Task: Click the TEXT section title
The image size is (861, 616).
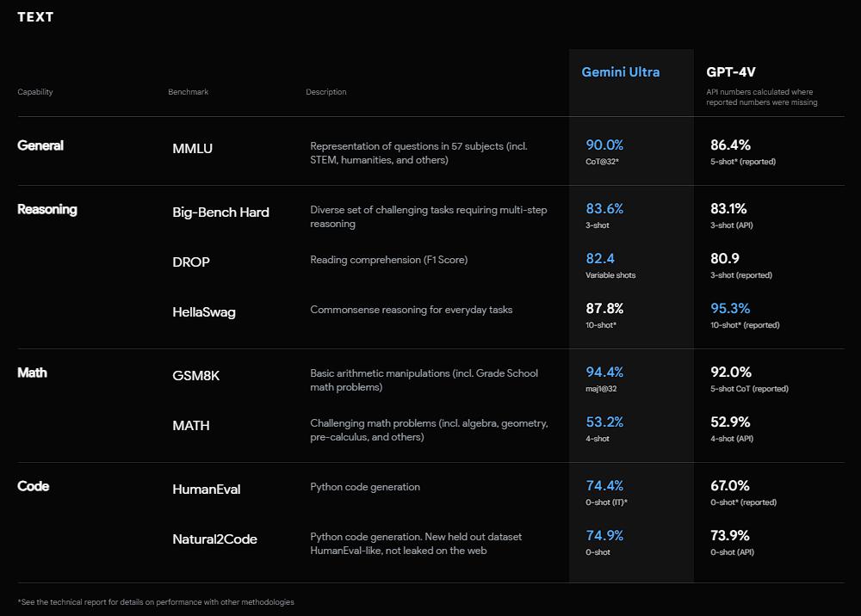Action: coord(35,17)
